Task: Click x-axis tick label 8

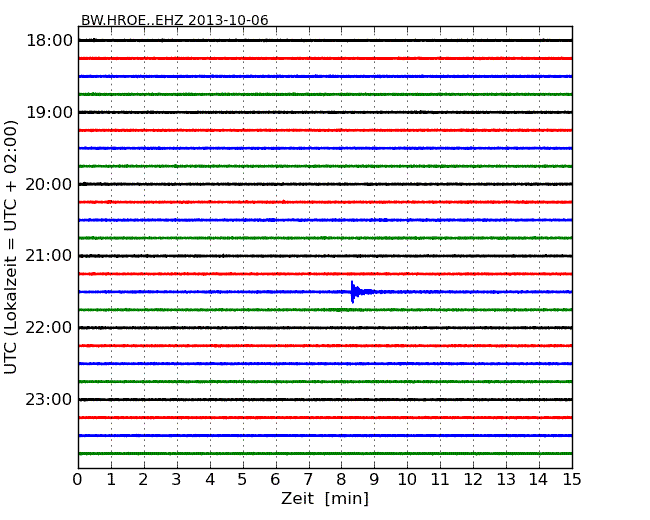Action: [341, 479]
